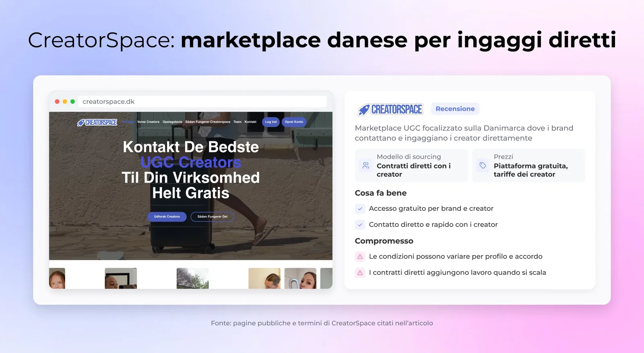Click the Sådan Fungerer Det button

point(213,217)
